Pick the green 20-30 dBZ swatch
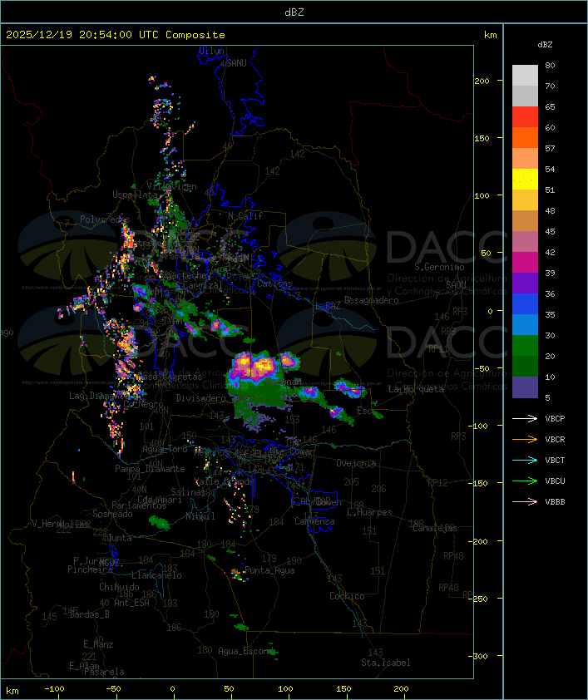 525,346
